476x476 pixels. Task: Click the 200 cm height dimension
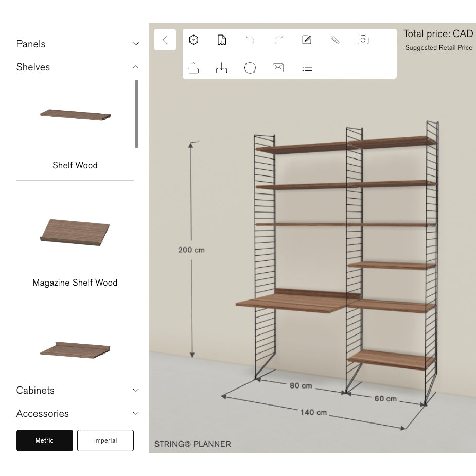191,250
